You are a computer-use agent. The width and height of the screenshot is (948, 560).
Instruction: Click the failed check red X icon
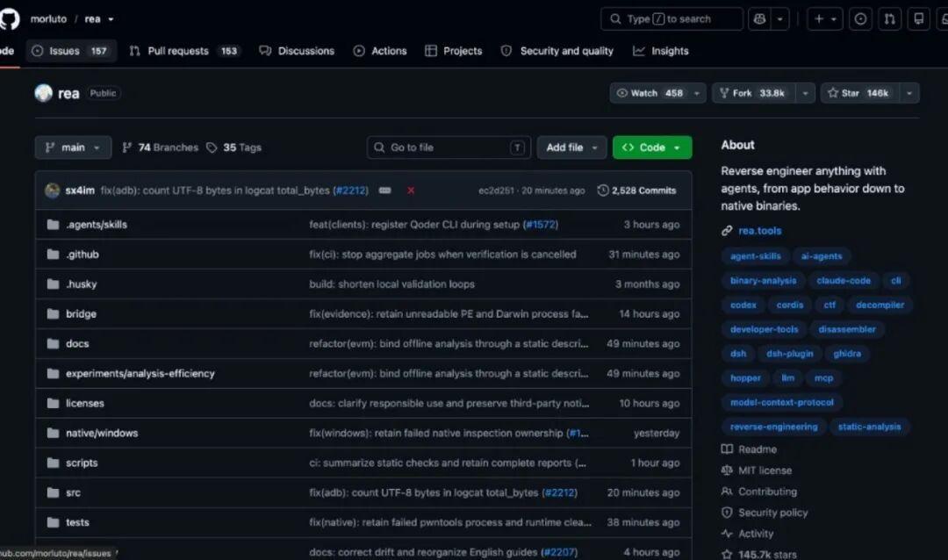tap(411, 190)
